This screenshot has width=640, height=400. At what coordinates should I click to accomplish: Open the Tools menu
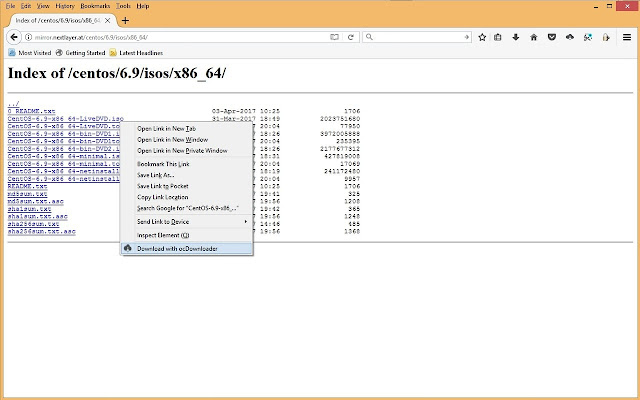pyautogui.click(x=123, y=6)
